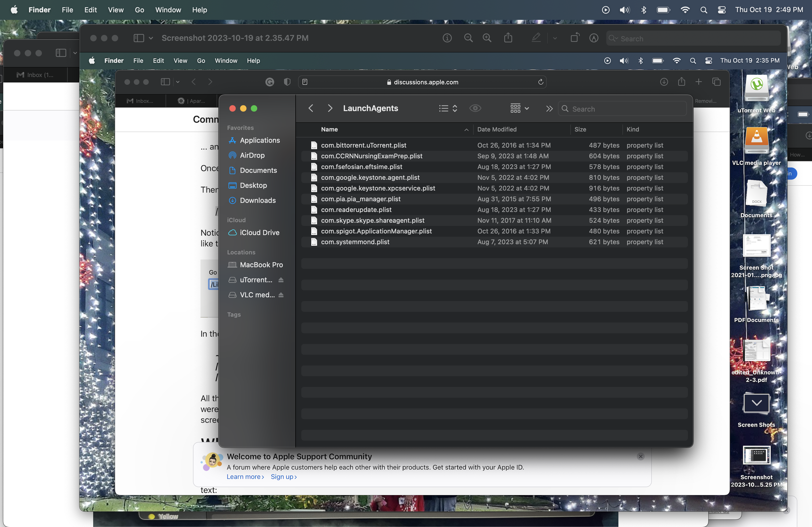The image size is (812, 527).
Task: Rotate the image with Preview's rotate button
Action: click(x=575, y=38)
